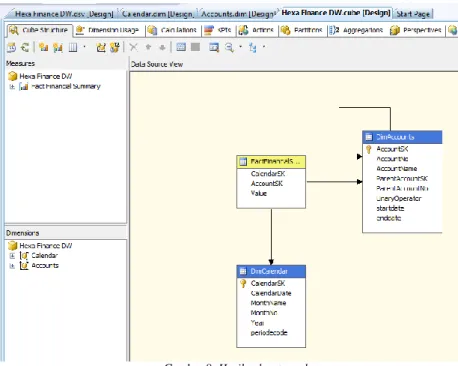The width and height of the screenshot is (458, 366).
Task: Click the Reconnect refresh toolbar icon
Action: coord(25,47)
